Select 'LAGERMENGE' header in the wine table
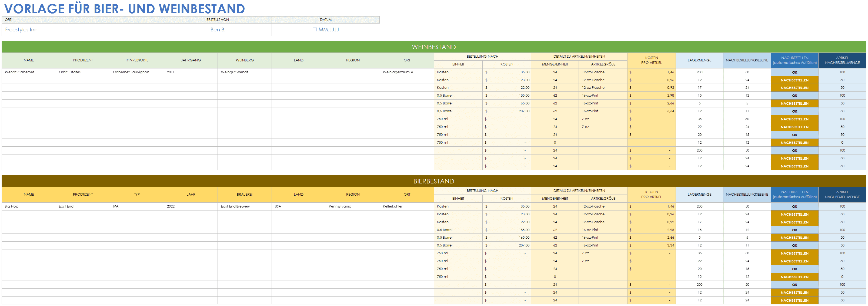The width and height of the screenshot is (868, 306). pos(700,60)
